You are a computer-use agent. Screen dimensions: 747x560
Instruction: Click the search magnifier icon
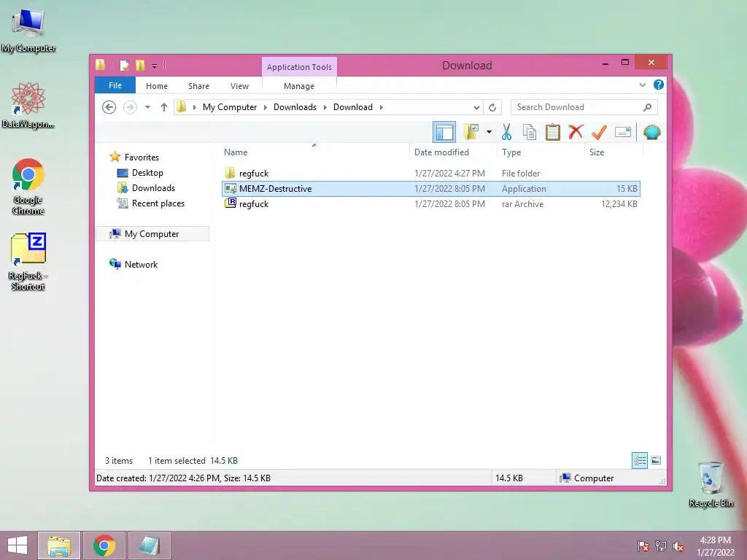(x=647, y=107)
